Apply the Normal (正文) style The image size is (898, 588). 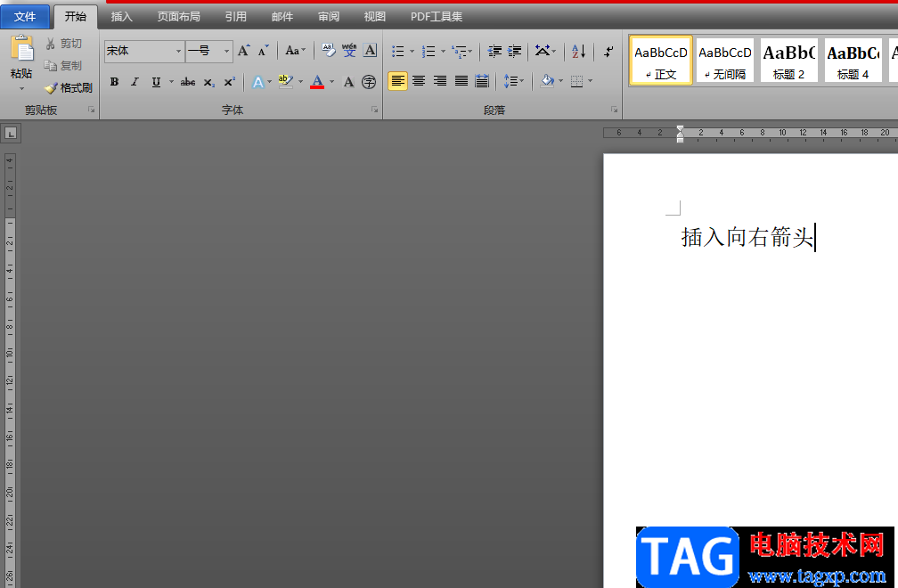[x=661, y=61]
